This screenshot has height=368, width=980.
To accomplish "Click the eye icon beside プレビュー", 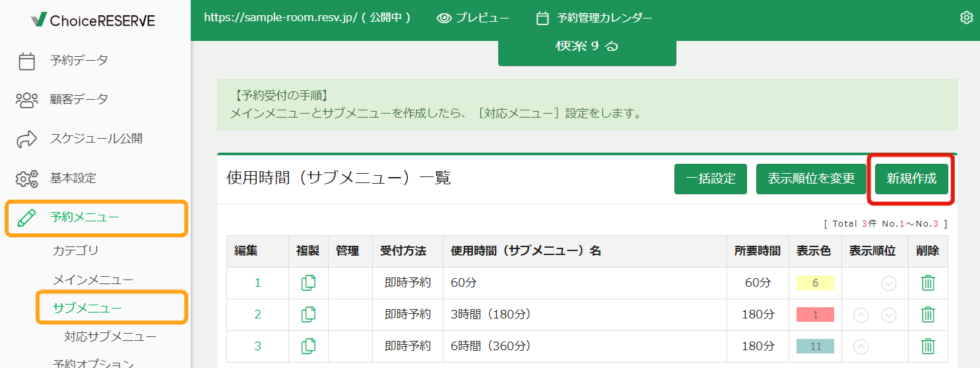I will click(444, 18).
